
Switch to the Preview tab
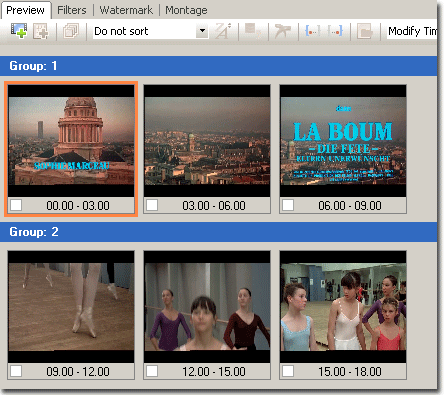[25, 10]
